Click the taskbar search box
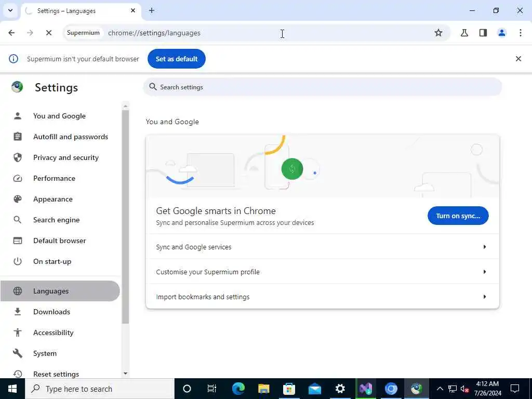The width and height of the screenshot is (532, 399). pyautogui.click(x=100, y=389)
